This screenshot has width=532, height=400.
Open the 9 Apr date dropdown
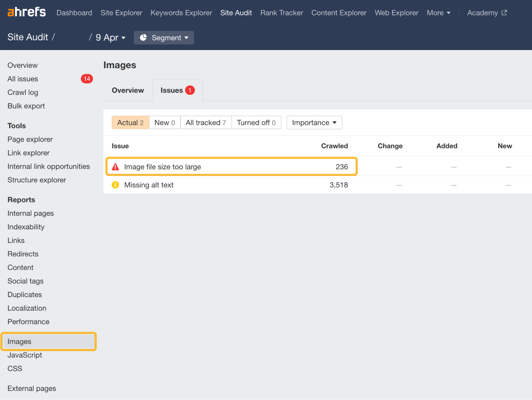click(110, 38)
